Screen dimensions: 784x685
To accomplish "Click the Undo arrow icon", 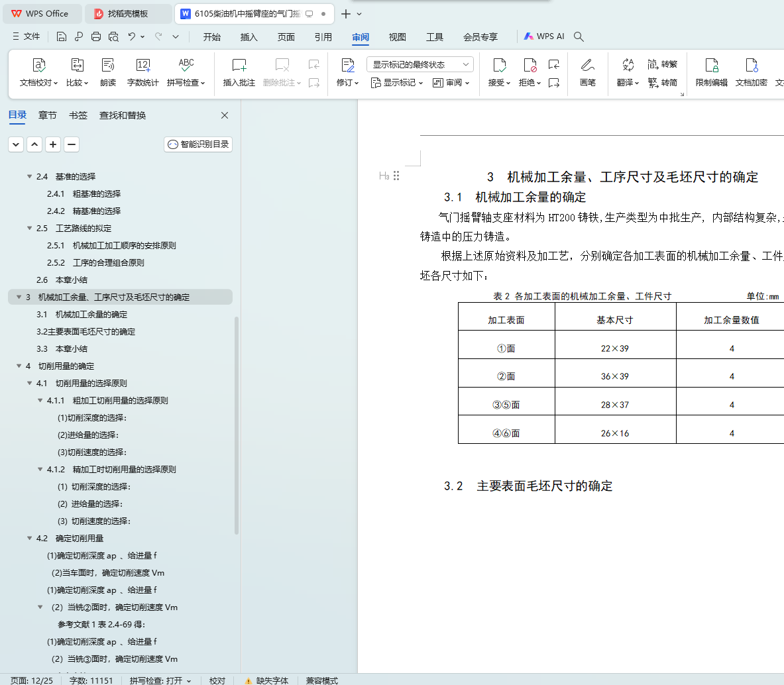I will pos(131,36).
